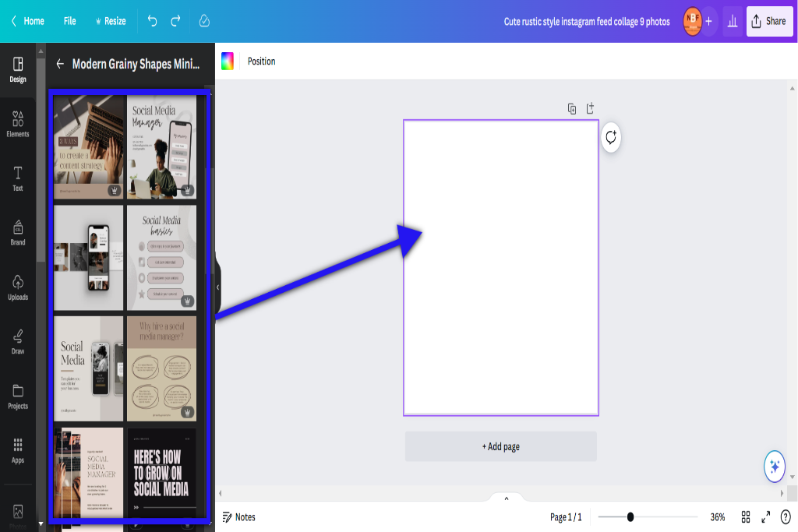
Task: Select the Social Media basics template
Action: 161,258
